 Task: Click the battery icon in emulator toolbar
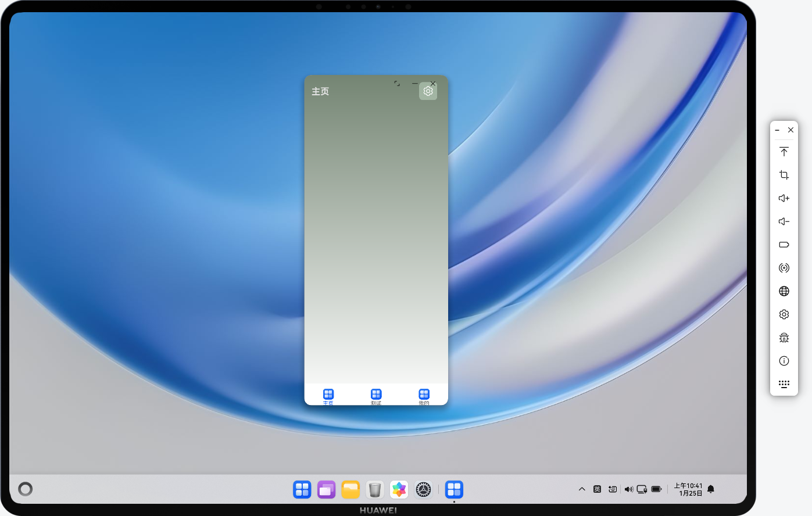(x=784, y=245)
